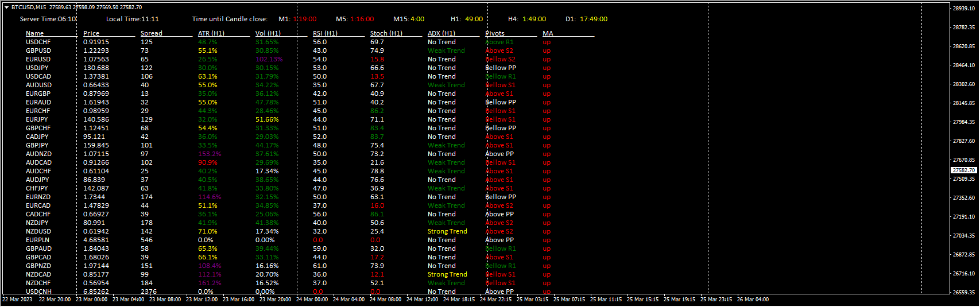Click the NZDUSD ATR value 71.0%
980x307 pixels.
point(208,231)
